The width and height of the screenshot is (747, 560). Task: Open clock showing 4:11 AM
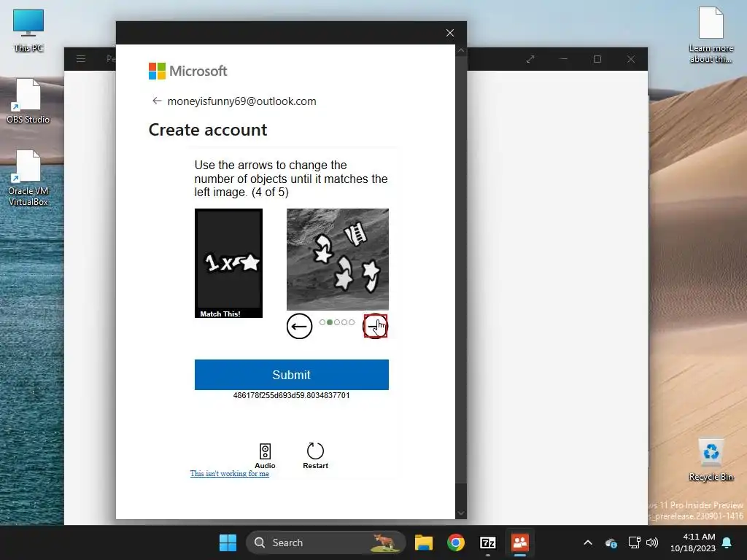pos(693,542)
